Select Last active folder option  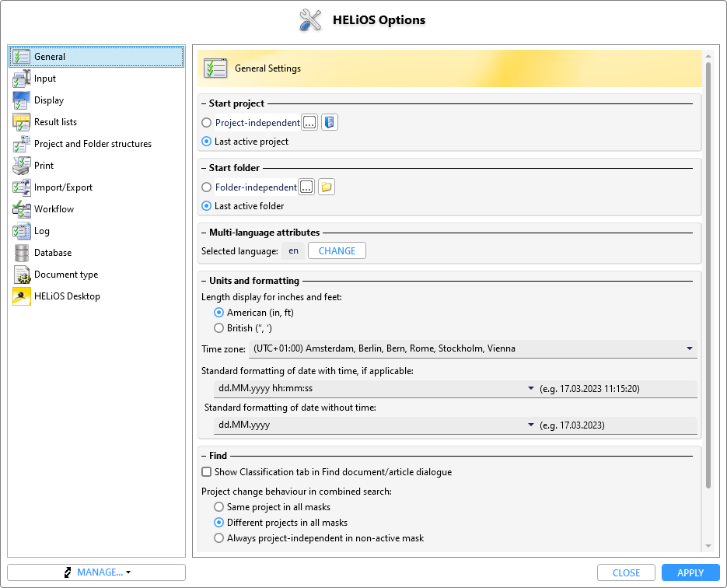206,206
